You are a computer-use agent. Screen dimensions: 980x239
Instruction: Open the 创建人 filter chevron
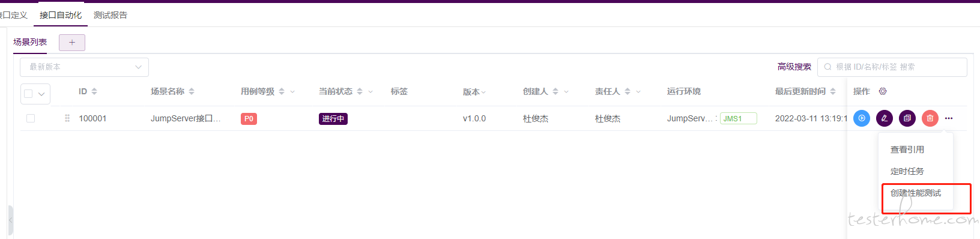(566, 92)
